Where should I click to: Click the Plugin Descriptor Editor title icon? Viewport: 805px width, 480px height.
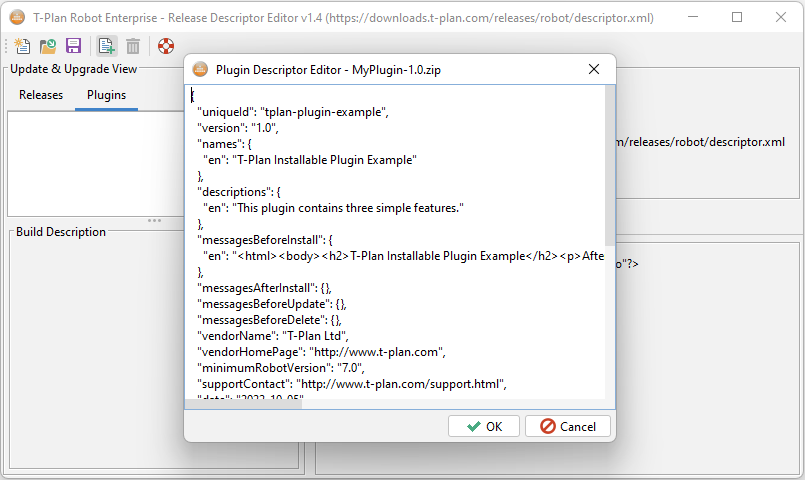click(x=200, y=69)
